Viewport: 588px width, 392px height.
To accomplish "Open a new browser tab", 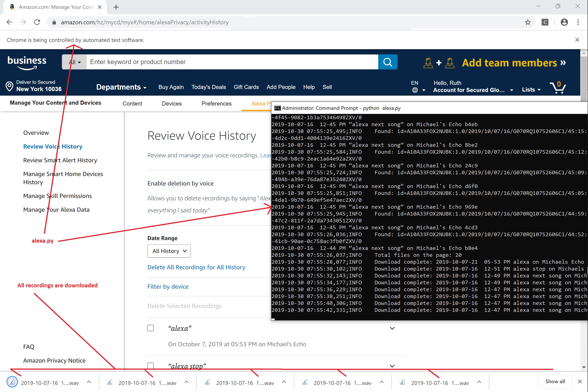I will pos(116,7).
